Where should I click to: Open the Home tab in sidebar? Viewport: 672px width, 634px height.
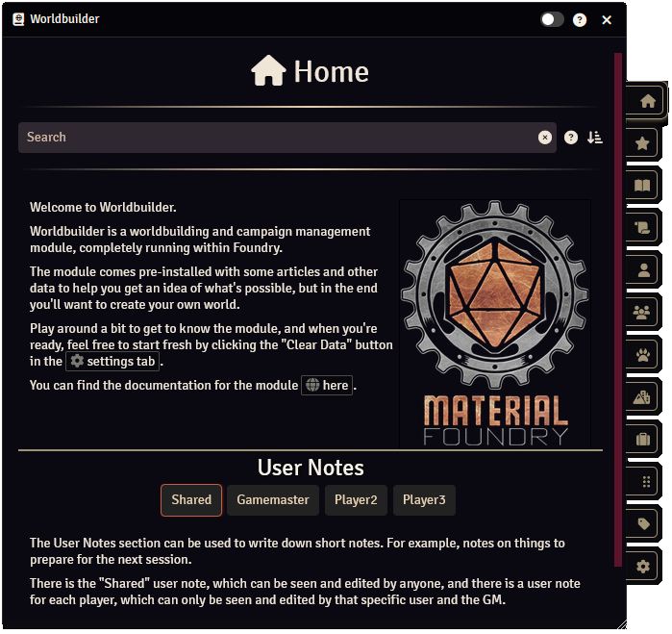pyautogui.click(x=647, y=101)
